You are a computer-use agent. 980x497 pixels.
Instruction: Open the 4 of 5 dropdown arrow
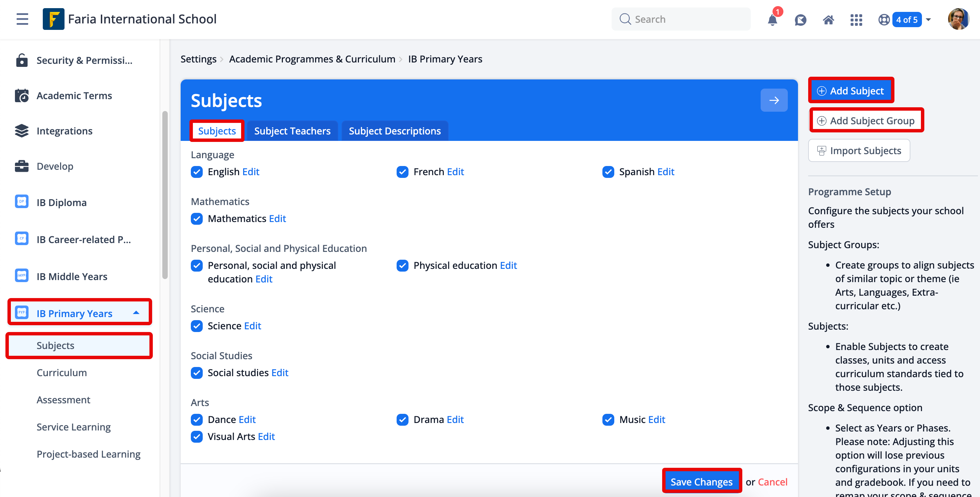[928, 19]
